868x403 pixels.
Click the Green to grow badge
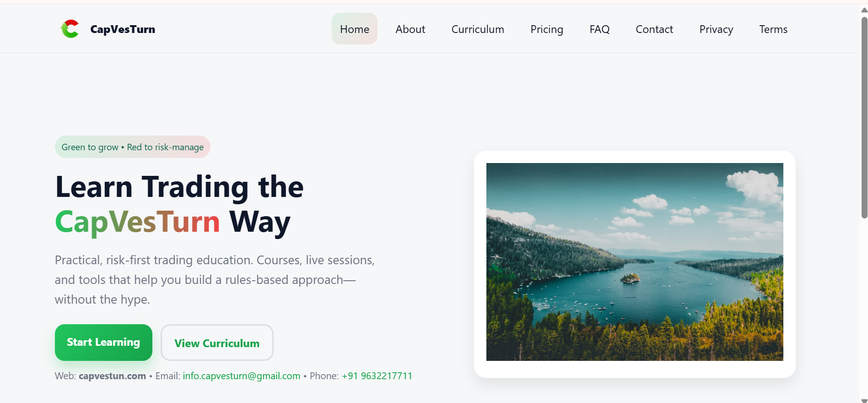(133, 147)
